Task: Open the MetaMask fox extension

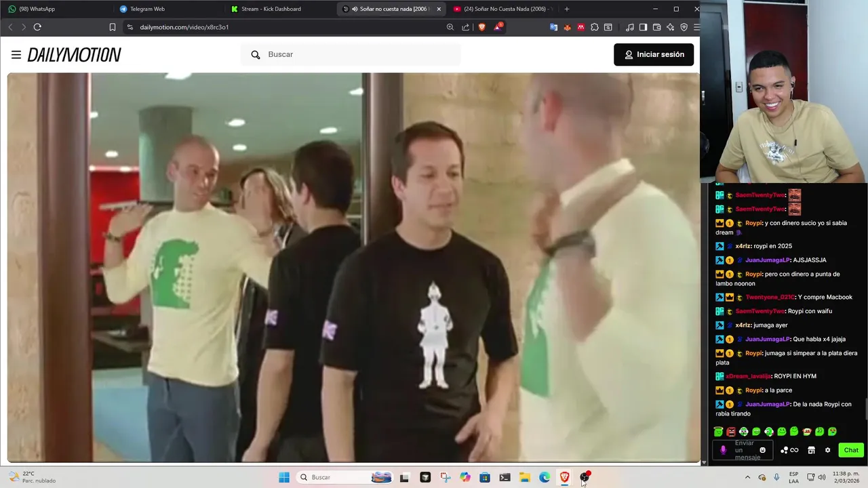Action: 568,27
